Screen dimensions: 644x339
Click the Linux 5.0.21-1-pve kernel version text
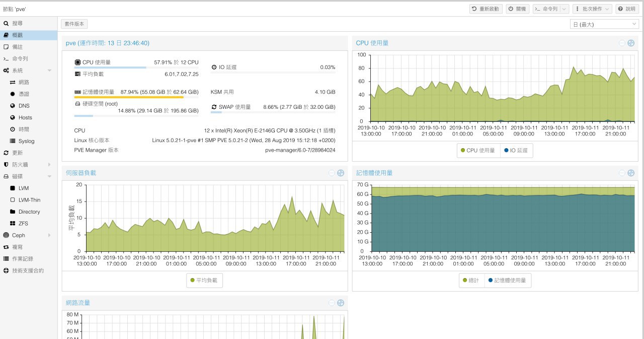244,140
